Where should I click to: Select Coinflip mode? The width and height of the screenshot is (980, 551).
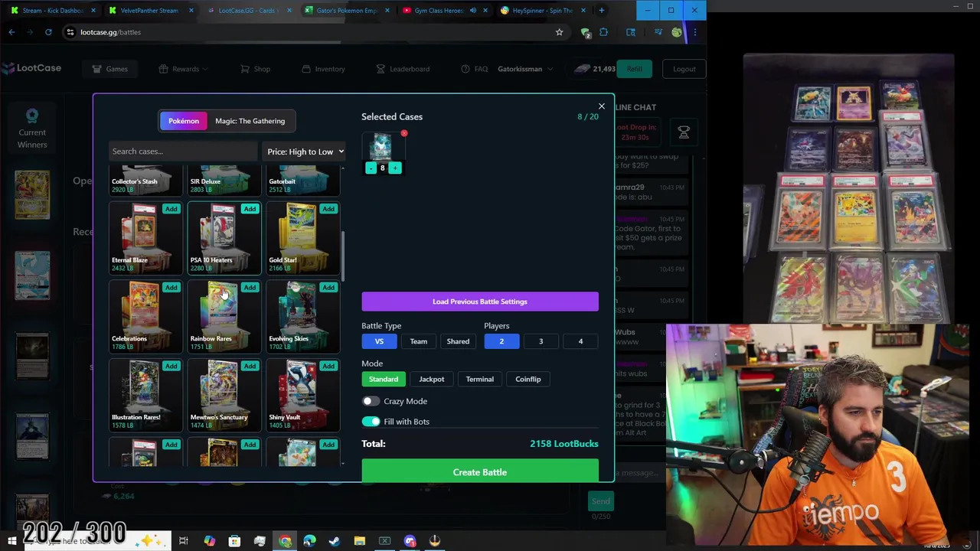point(528,380)
